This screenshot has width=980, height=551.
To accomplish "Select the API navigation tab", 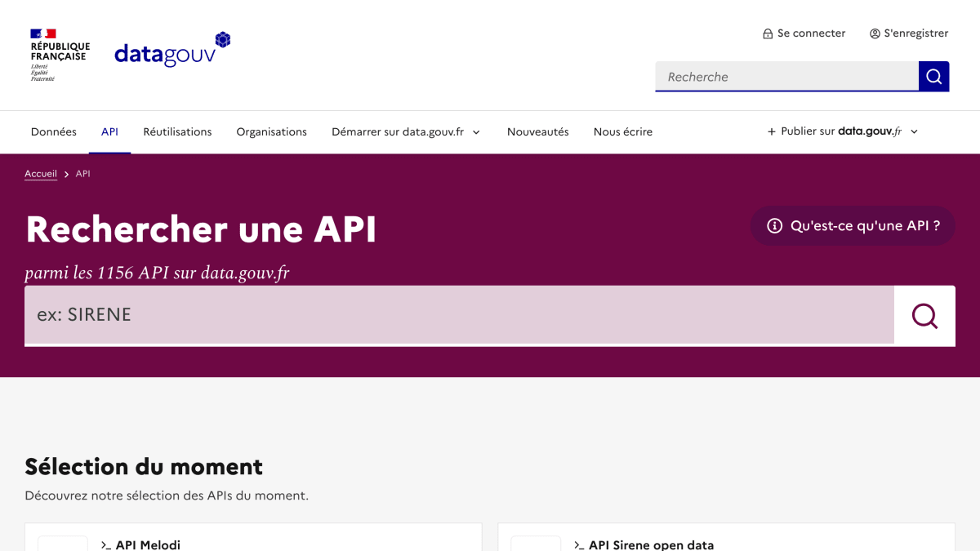I will 109,131.
